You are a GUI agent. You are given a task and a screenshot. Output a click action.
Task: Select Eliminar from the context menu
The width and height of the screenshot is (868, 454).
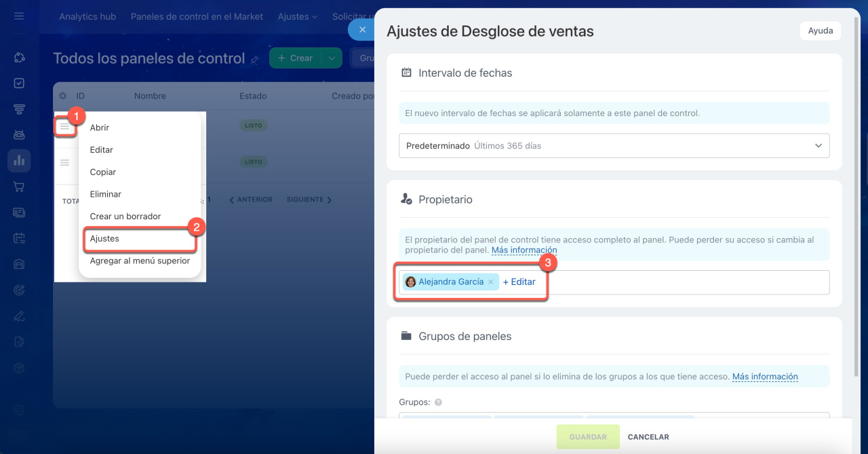click(x=106, y=194)
